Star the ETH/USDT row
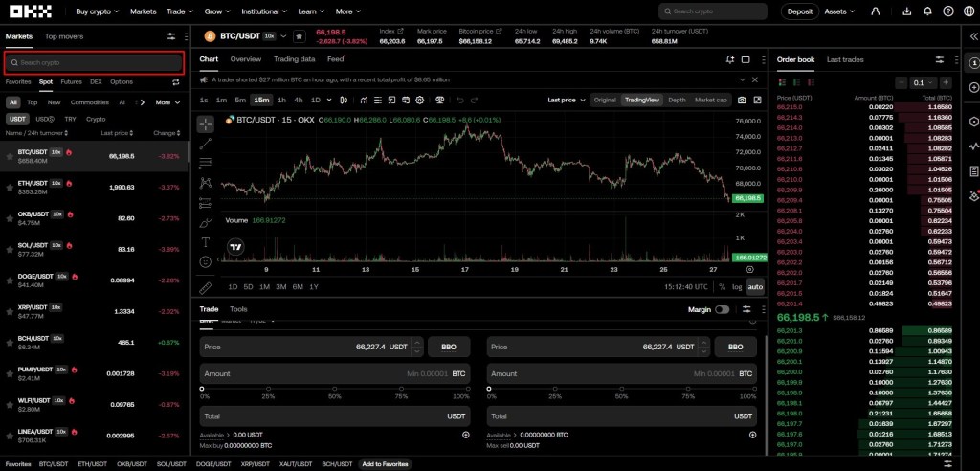This screenshot has width=980, height=471. point(10,187)
